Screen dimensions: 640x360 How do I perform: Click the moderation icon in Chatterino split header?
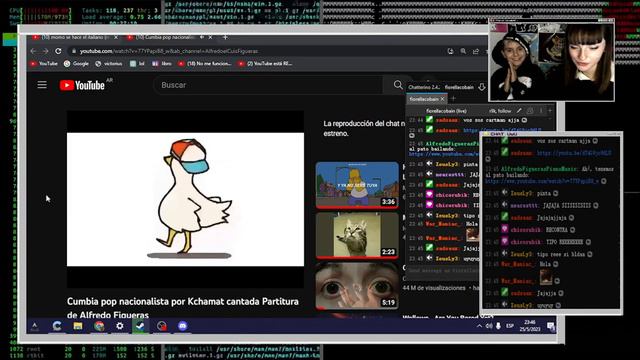pyautogui.click(x=530, y=111)
